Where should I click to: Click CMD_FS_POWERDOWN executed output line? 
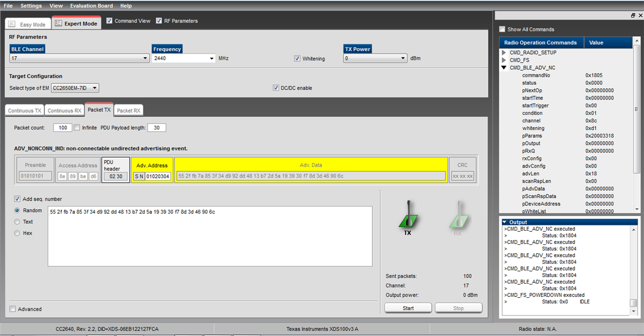coord(544,295)
